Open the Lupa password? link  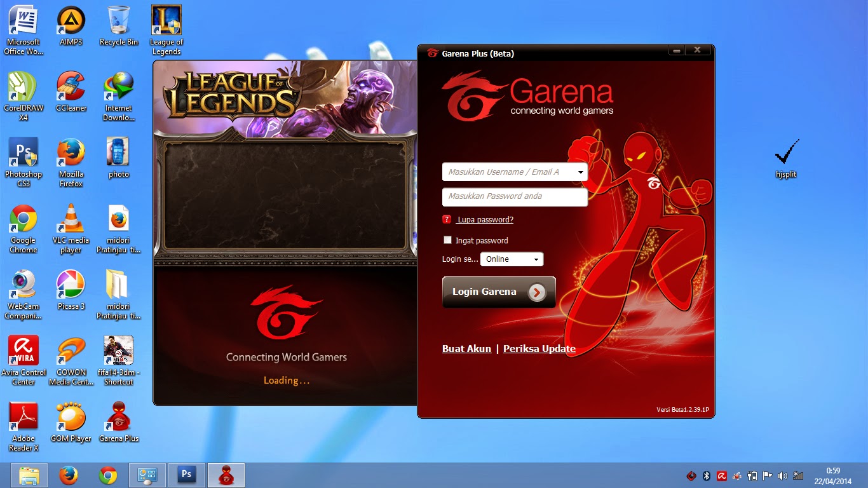485,220
